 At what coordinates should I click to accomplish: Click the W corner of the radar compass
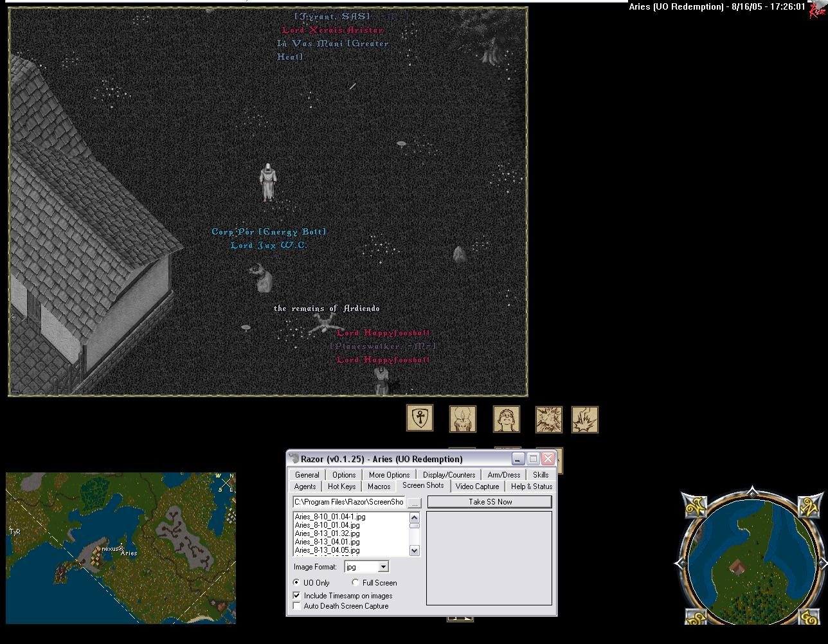696,506
